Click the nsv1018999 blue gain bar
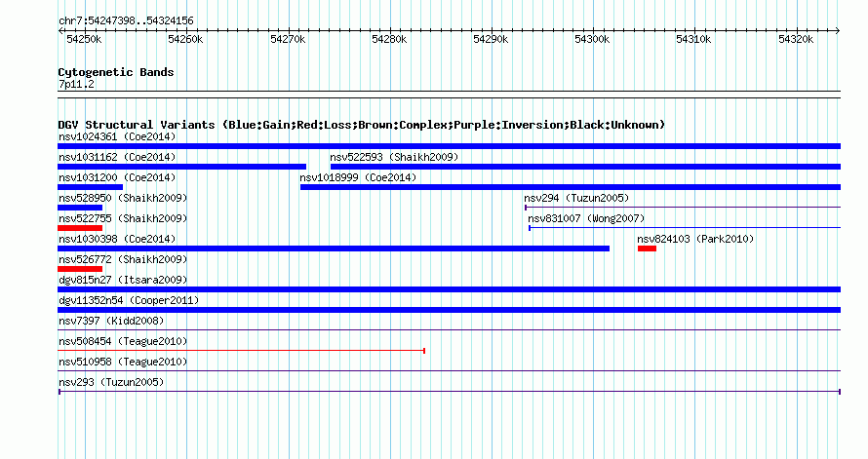The height and width of the screenshot is (459, 868). click(571, 187)
